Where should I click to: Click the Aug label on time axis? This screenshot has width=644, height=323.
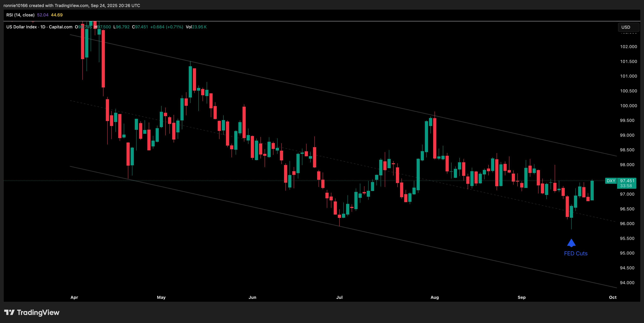pos(434,297)
